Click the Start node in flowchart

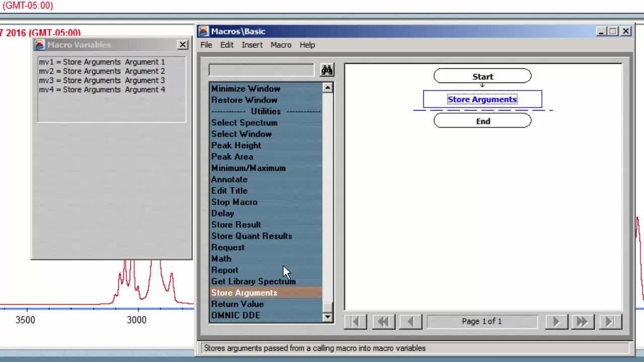482,76
